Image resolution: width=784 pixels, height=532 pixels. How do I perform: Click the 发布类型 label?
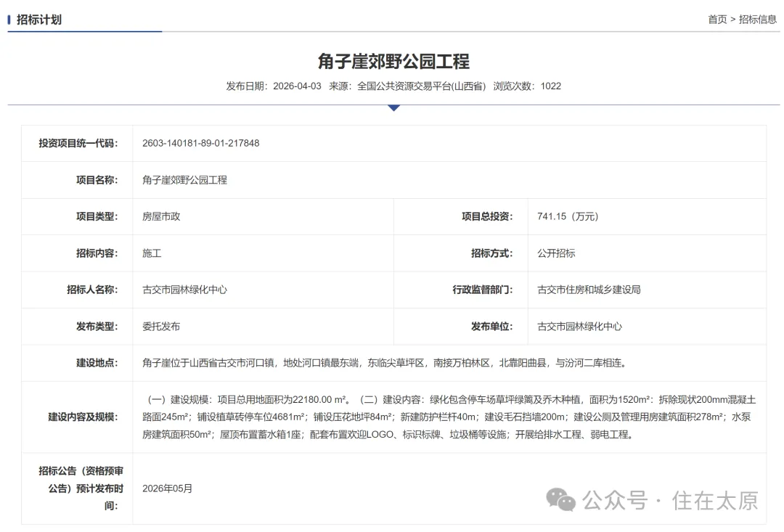coord(97,327)
